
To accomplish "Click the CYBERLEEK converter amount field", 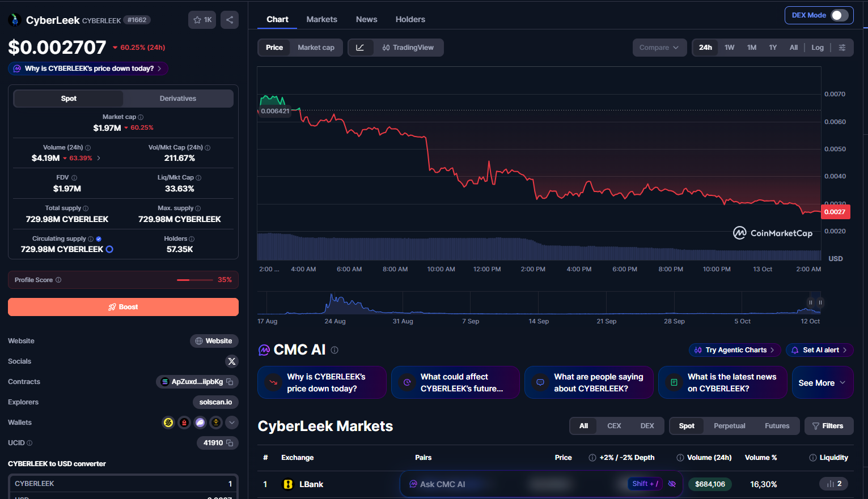I will [x=123, y=484].
